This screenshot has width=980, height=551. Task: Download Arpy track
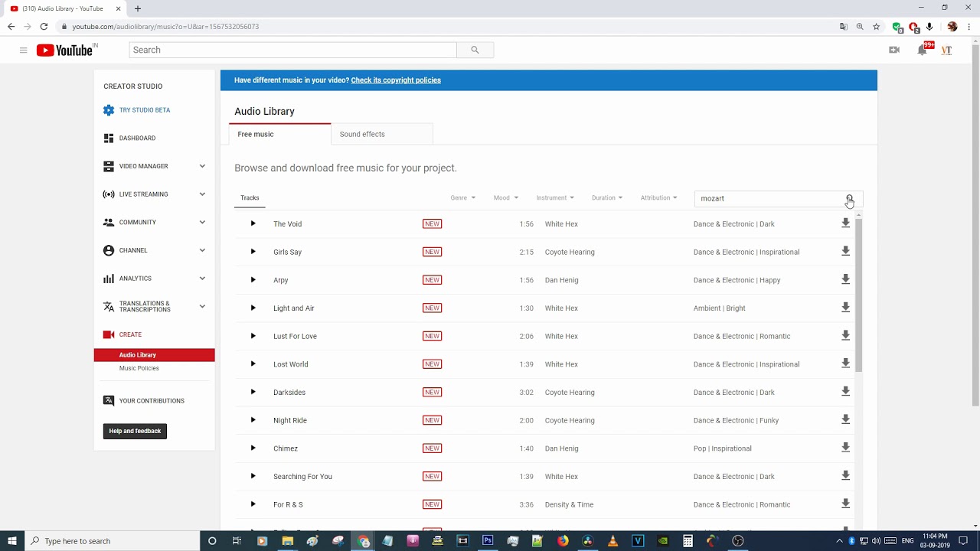(845, 279)
